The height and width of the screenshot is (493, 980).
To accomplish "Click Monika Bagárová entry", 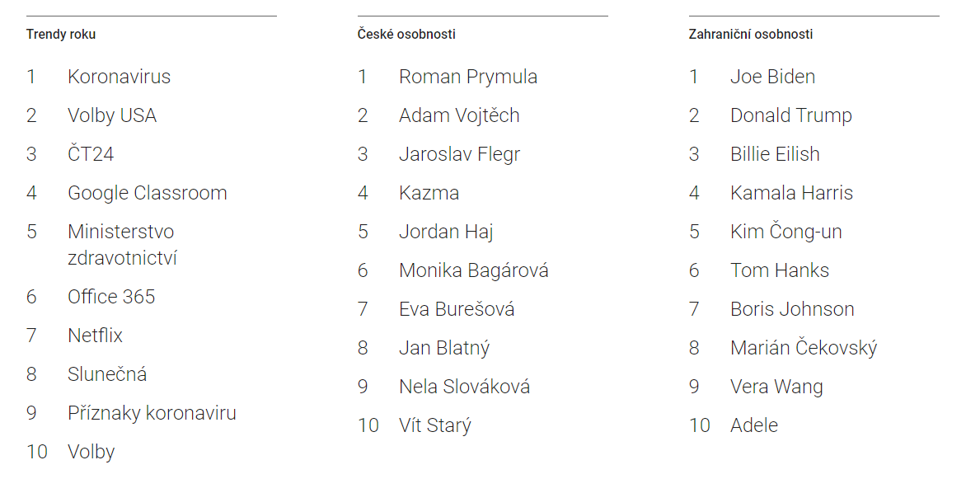I will click(474, 270).
